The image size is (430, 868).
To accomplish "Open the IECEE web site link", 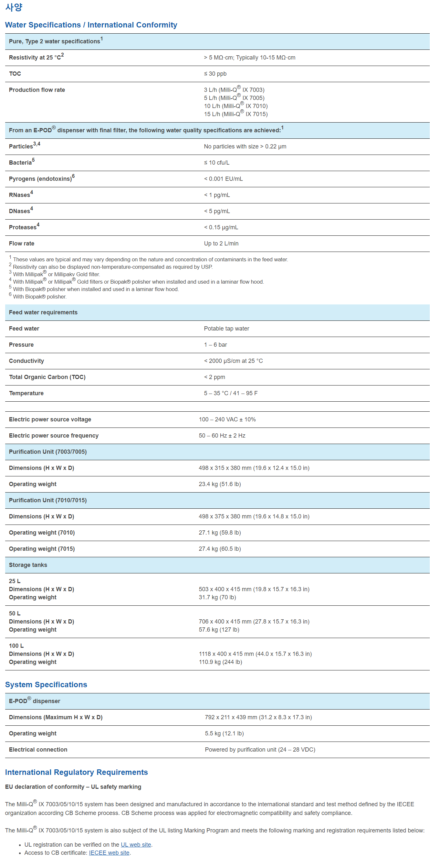I will click(109, 852).
